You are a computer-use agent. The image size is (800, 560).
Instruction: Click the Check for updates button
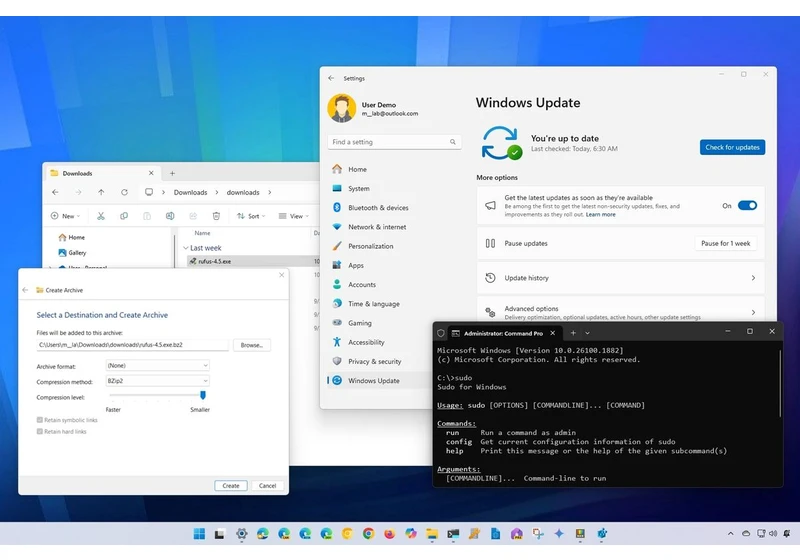tap(732, 147)
